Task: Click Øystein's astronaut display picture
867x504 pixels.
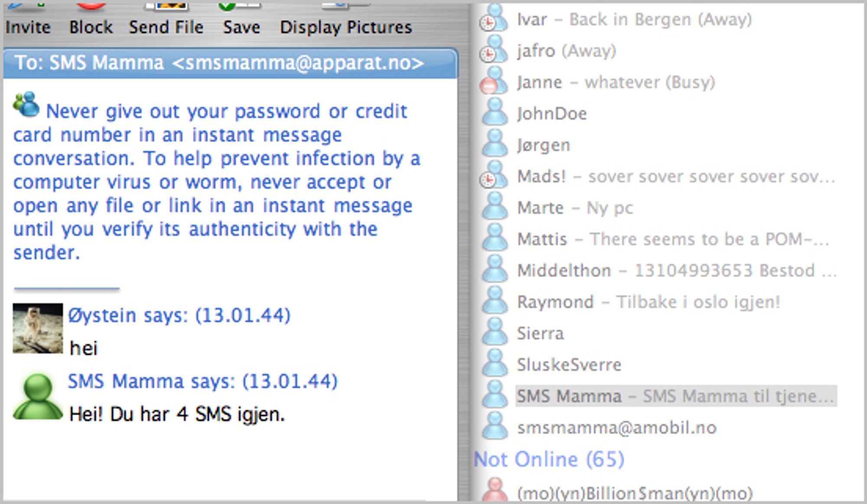Action: (38, 328)
